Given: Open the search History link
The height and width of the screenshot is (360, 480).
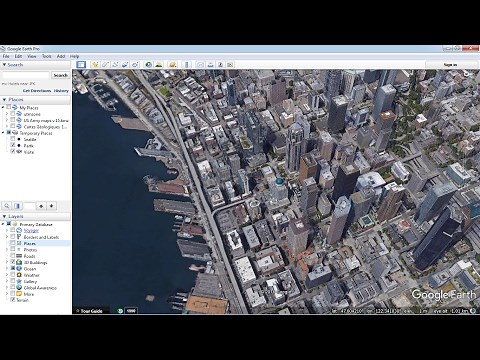Looking at the screenshot, I should (x=61, y=91).
